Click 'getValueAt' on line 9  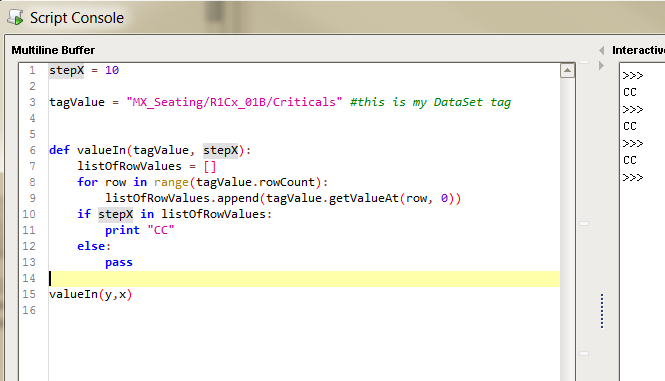pyautogui.click(x=364, y=198)
